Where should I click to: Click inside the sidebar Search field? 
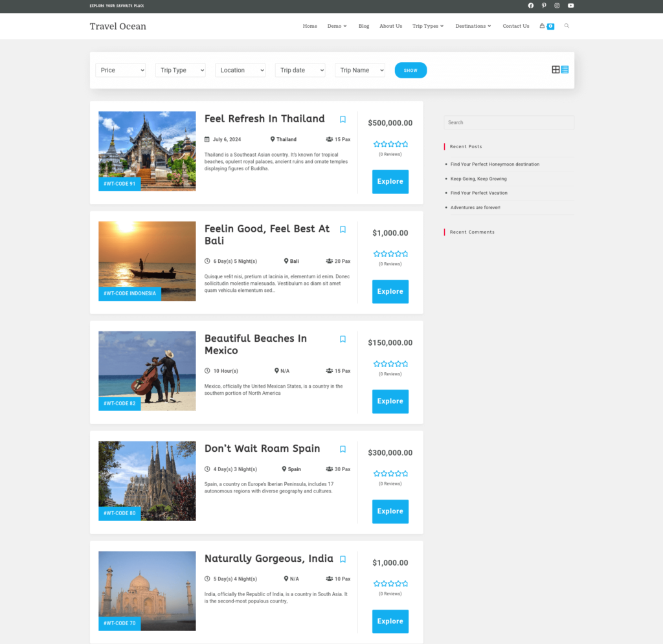tap(508, 122)
